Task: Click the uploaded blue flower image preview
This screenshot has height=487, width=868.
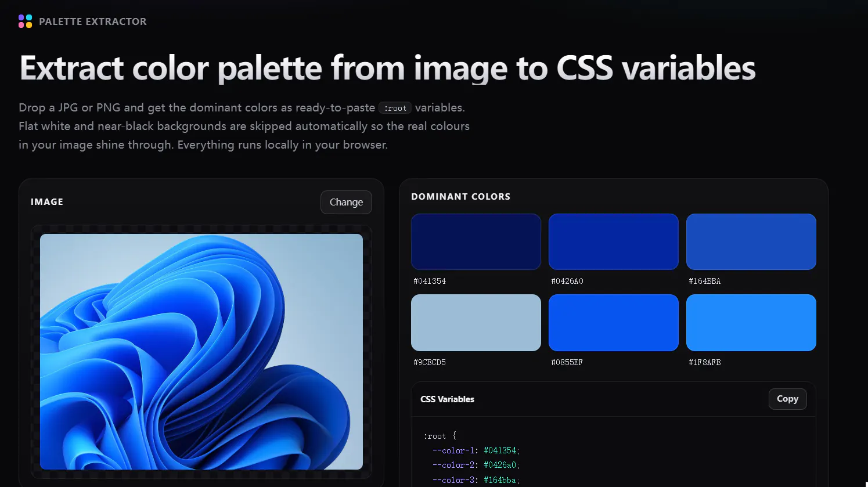Action: [201, 352]
